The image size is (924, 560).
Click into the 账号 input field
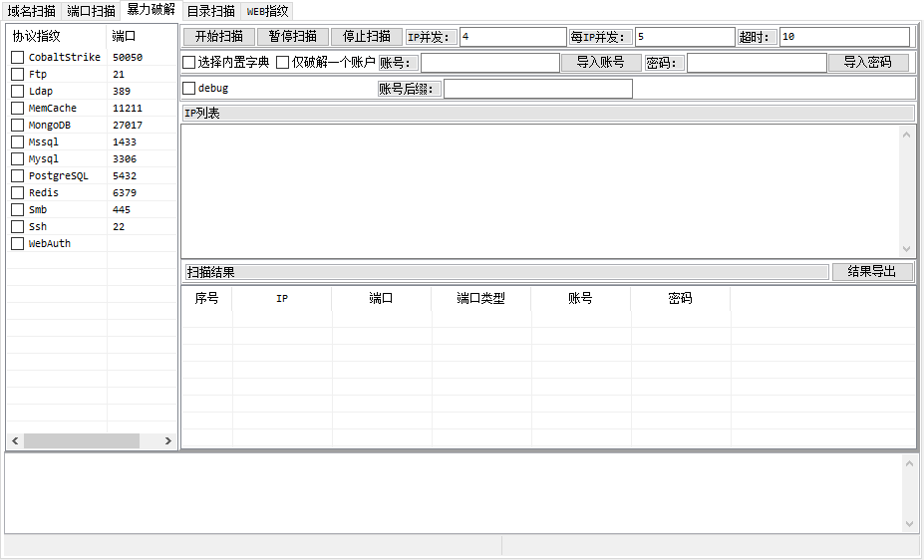(x=489, y=63)
